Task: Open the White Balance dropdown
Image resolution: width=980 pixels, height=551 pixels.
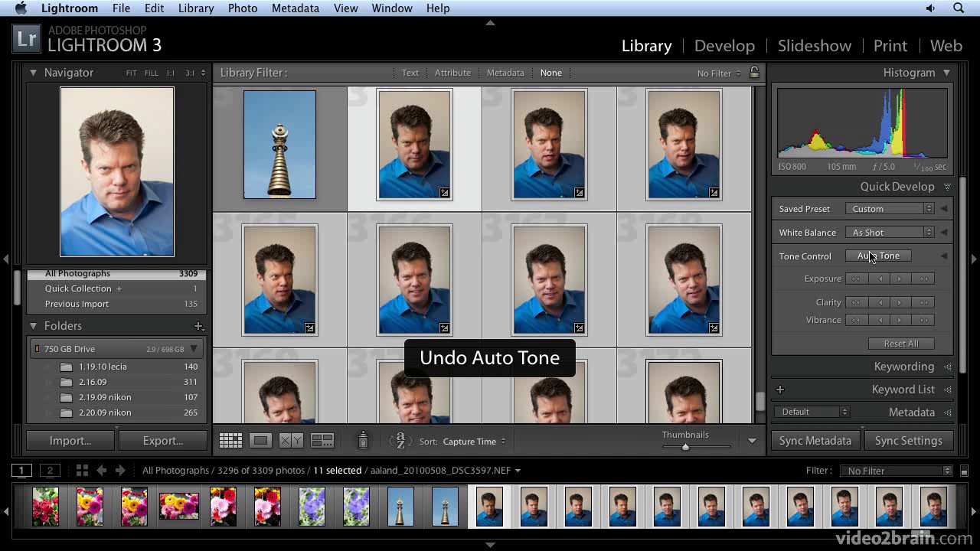Action: point(889,233)
